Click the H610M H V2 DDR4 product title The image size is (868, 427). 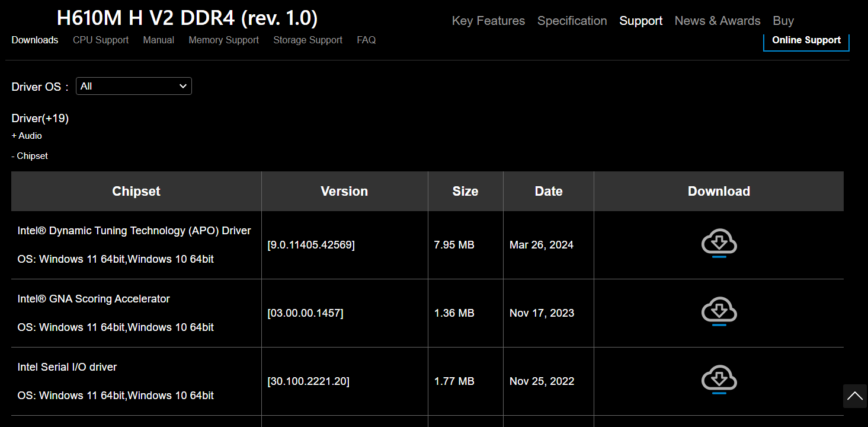click(187, 18)
